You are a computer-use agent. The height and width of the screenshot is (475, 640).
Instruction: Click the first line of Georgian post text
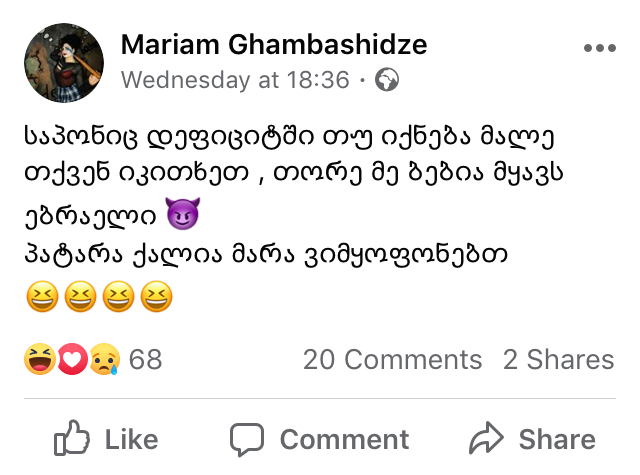click(289, 137)
